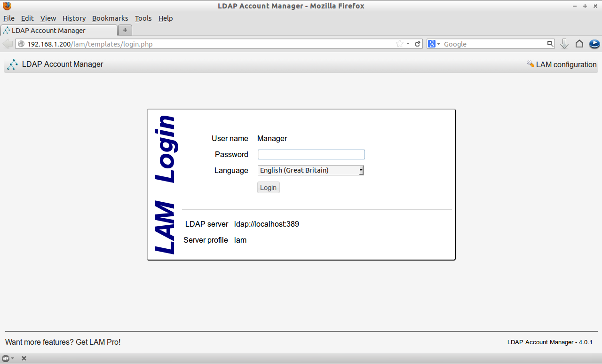Open the Google search engine icon selector
This screenshot has height=364, width=602.
pyautogui.click(x=434, y=44)
